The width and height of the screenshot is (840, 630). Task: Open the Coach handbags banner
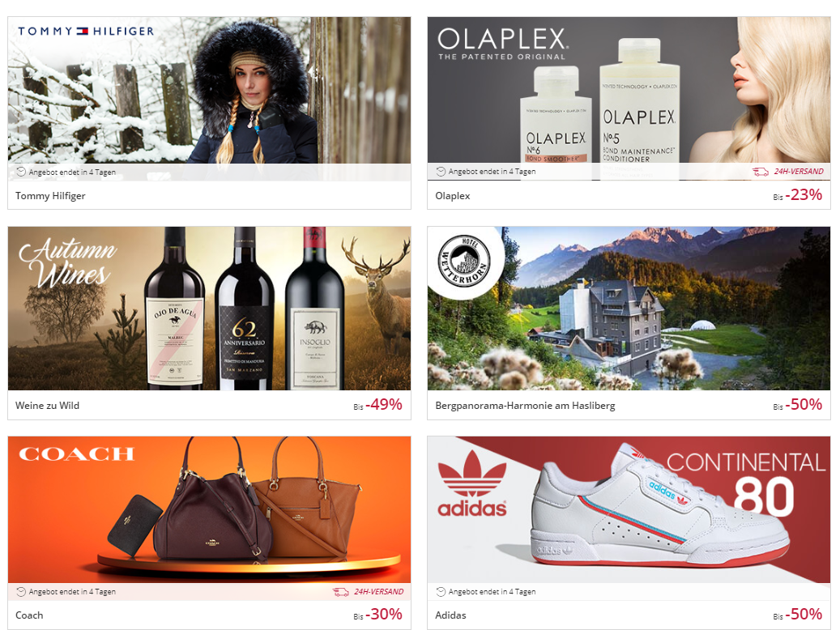coord(210,509)
